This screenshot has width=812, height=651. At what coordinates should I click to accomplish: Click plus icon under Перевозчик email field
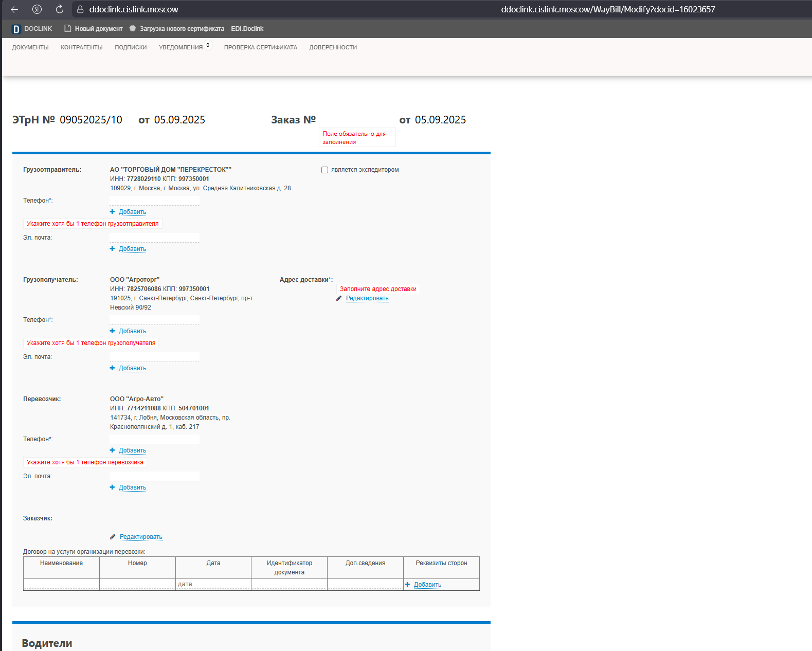tap(112, 487)
